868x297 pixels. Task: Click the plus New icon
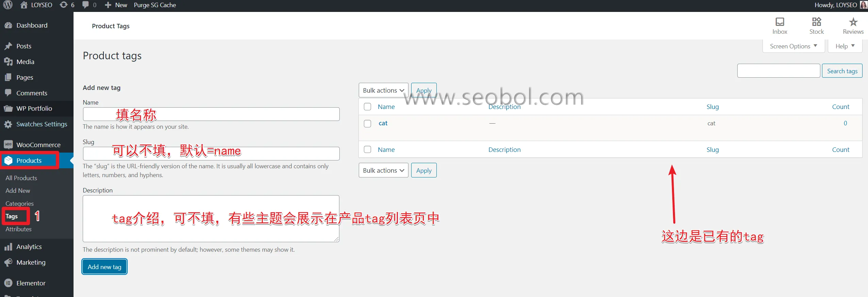tap(108, 5)
